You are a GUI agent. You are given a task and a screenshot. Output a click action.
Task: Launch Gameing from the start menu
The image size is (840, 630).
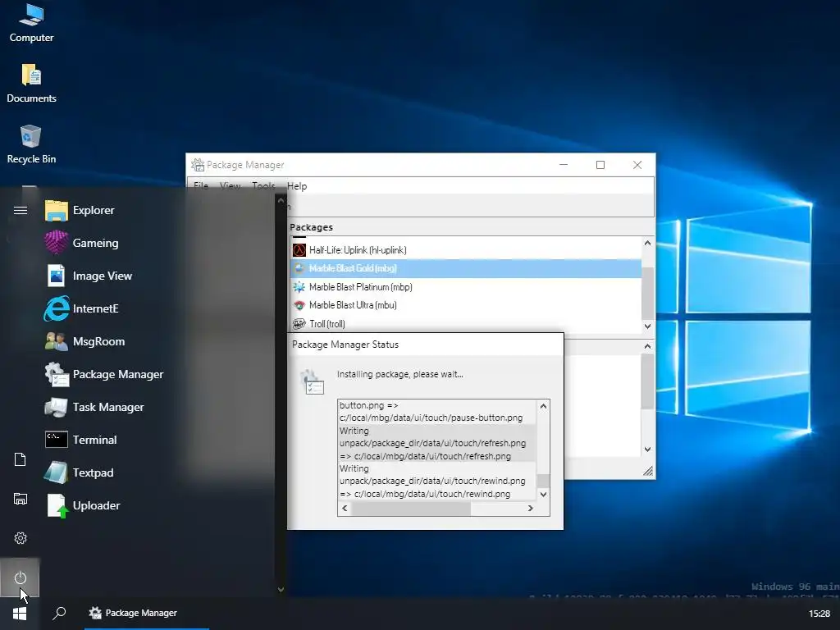83,243
